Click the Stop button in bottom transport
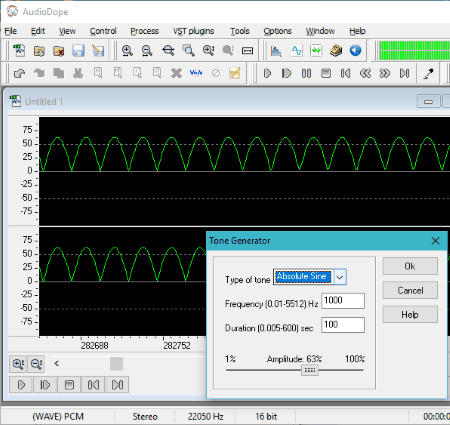The width and height of the screenshot is (450, 425). (x=69, y=385)
